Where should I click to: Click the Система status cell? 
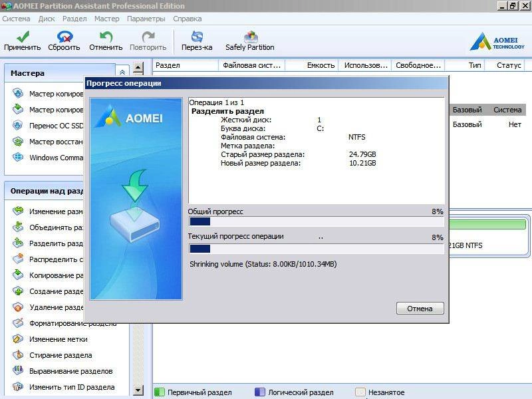coord(507,110)
